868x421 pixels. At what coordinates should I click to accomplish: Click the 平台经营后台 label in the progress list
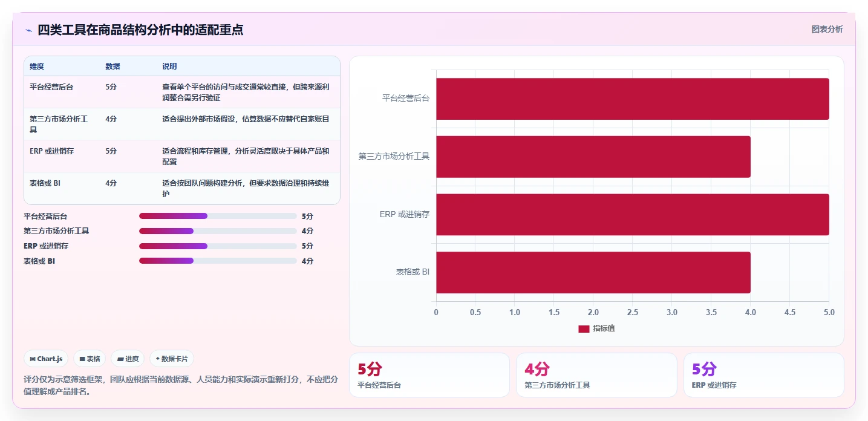point(45,216)
